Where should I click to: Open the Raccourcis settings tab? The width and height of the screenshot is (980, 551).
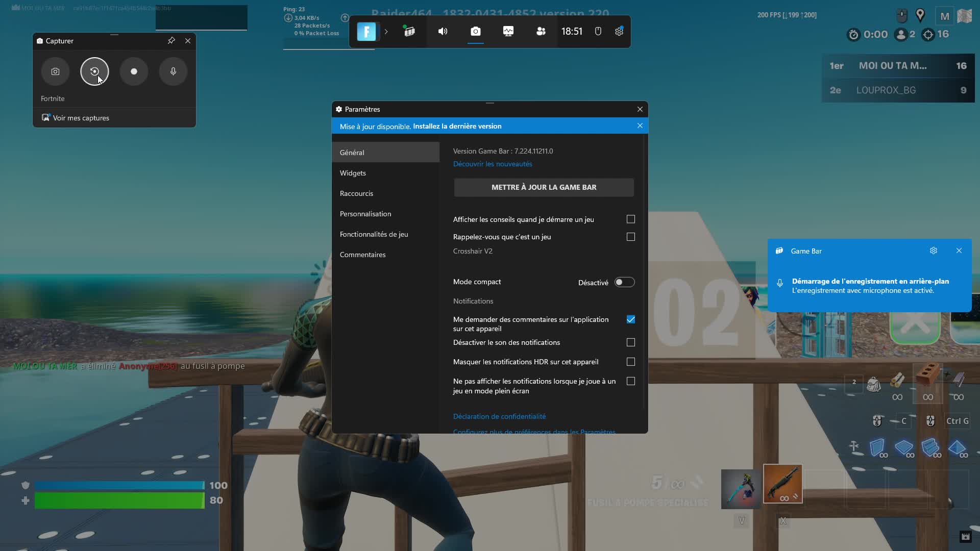click(x=385, y=193)
